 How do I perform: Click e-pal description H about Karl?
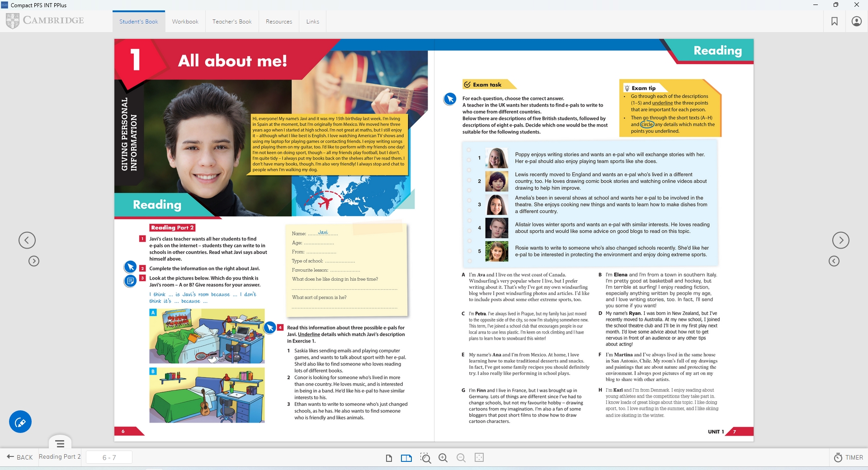click(659, 403)
